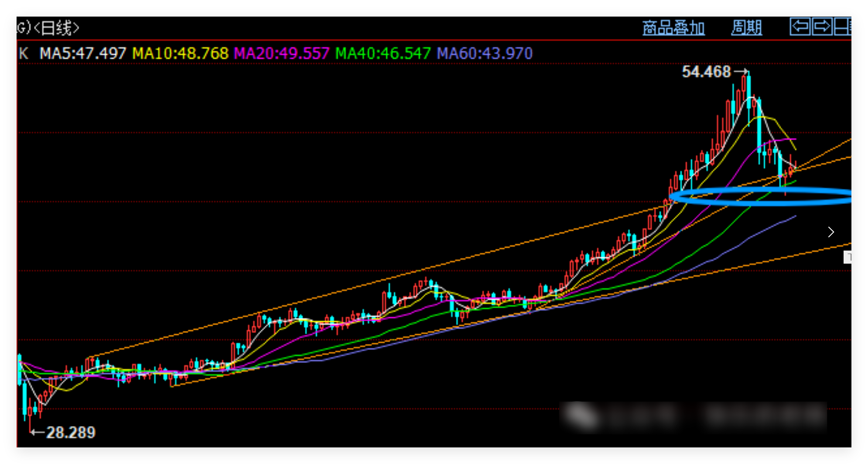Click the purple MA60 value label

click(x=485, y=54)
